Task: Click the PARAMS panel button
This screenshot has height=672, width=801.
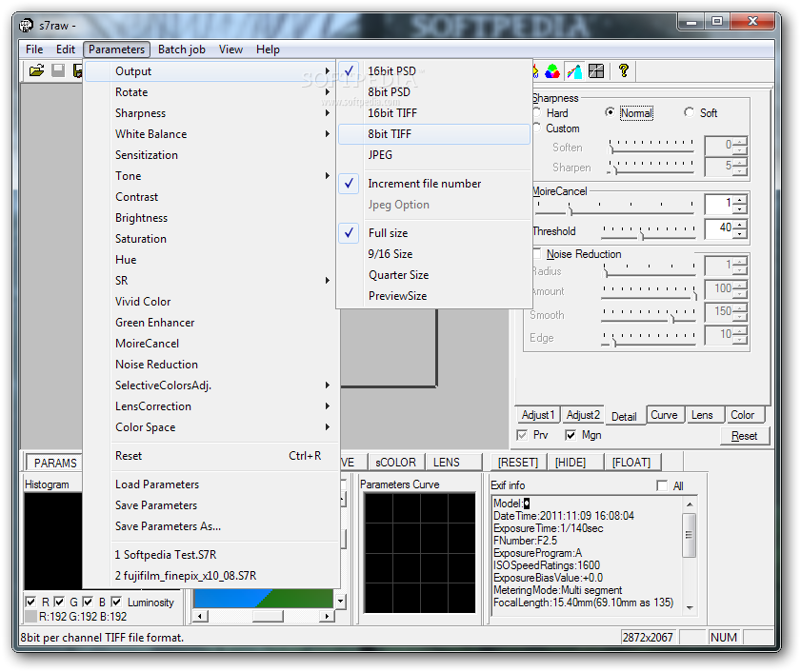Action: (54, 463)
